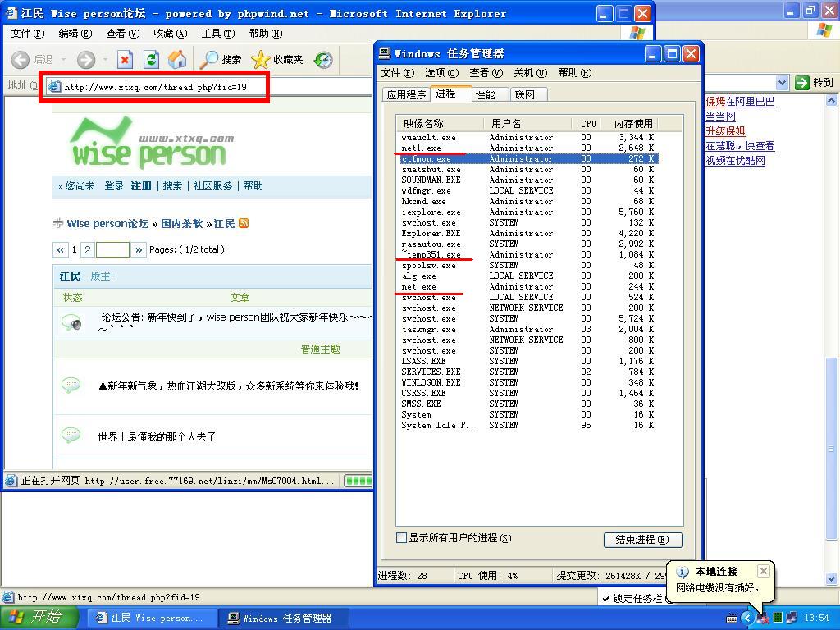This screenshot has width=840, height=630.
Task: Open Task Manager 关机 menu
Action: 531,73
